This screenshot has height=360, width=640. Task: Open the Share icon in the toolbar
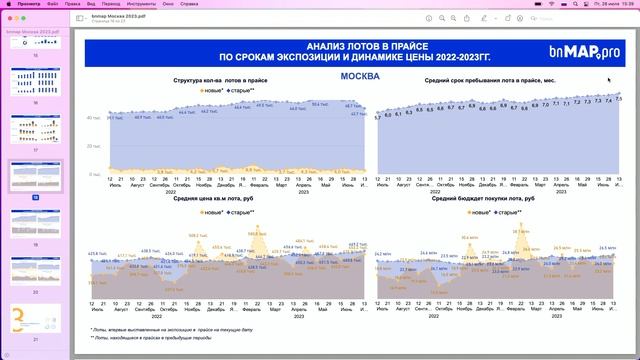coord(467,18)
